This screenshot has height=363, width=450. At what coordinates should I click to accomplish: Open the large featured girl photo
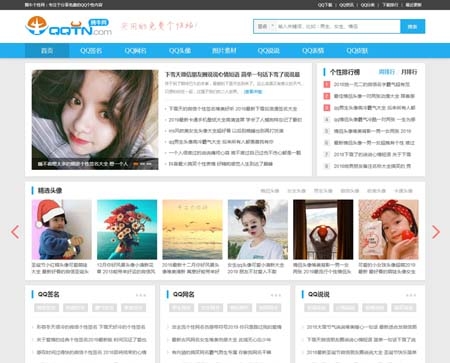[95, 120]
